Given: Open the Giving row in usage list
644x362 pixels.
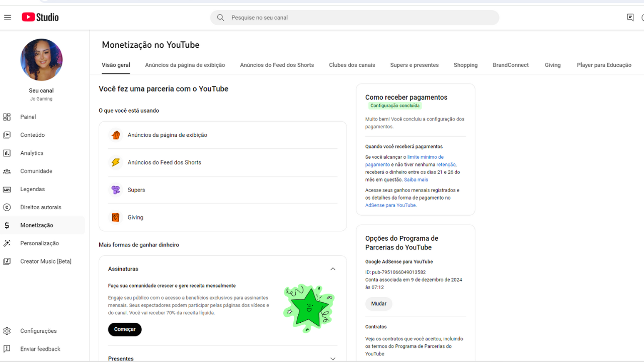Looking at the screenshot, I should pos(223,218).
